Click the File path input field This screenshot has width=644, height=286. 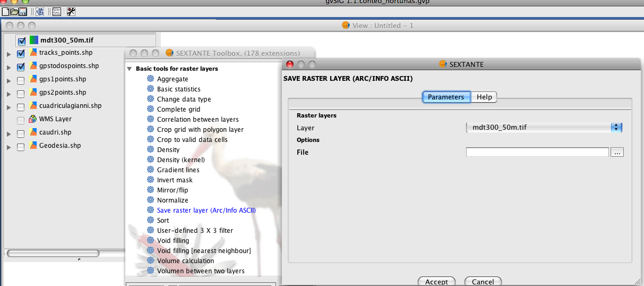(x=537, y=152)
